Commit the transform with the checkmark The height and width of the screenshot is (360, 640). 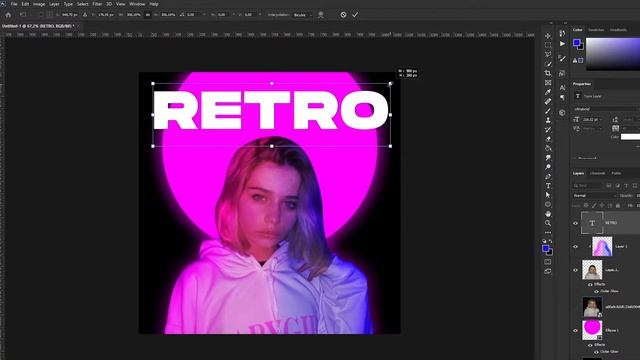point(355,15)
